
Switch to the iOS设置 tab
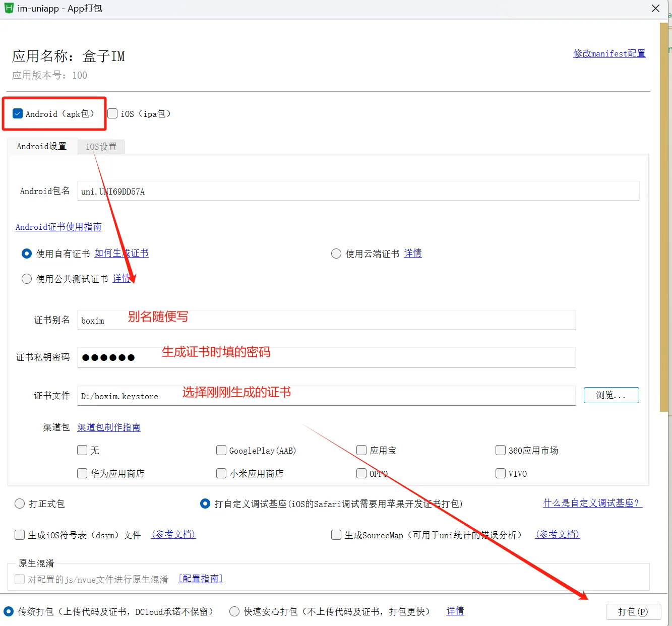[x=100, y=147]
